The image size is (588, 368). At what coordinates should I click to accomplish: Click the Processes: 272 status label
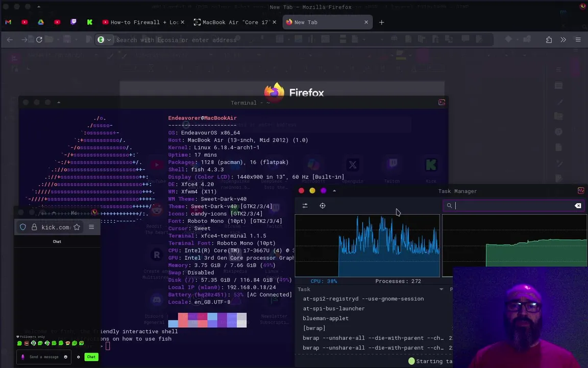398,281
